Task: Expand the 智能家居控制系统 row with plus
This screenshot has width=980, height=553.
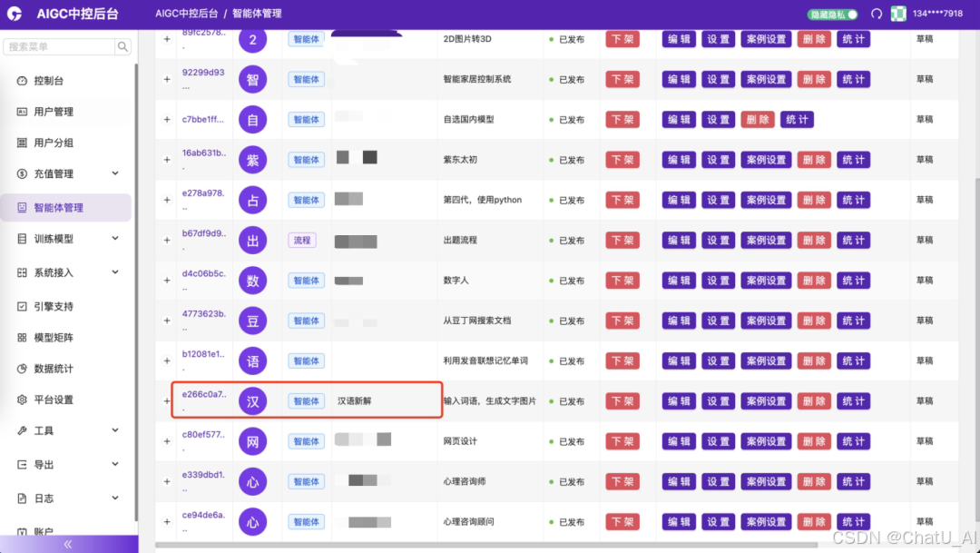Action: click(x=167, y=79)
